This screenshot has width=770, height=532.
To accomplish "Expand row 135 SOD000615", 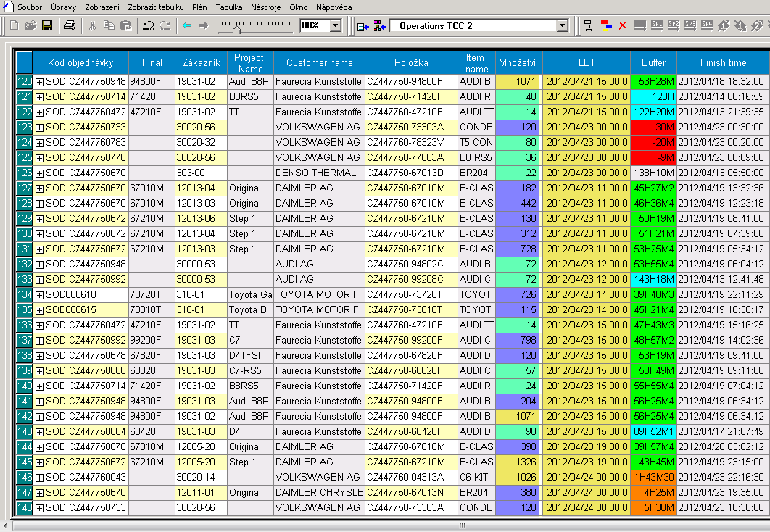I will point(39,310).
